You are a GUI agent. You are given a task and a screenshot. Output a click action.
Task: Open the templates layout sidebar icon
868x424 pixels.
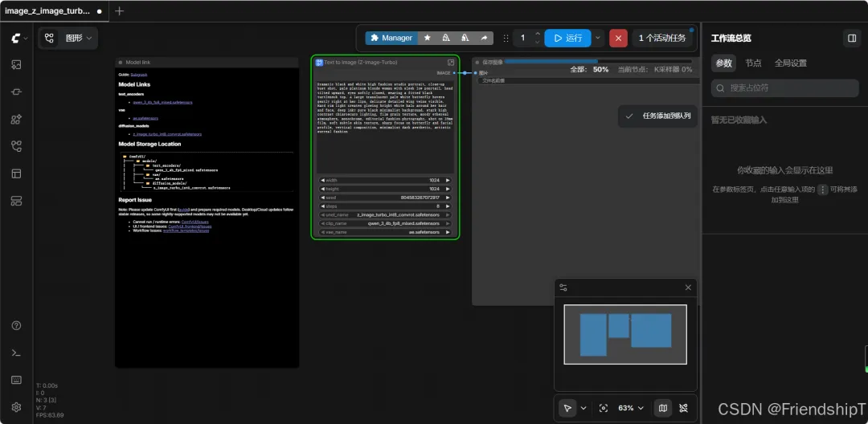[x=16, y=173]
